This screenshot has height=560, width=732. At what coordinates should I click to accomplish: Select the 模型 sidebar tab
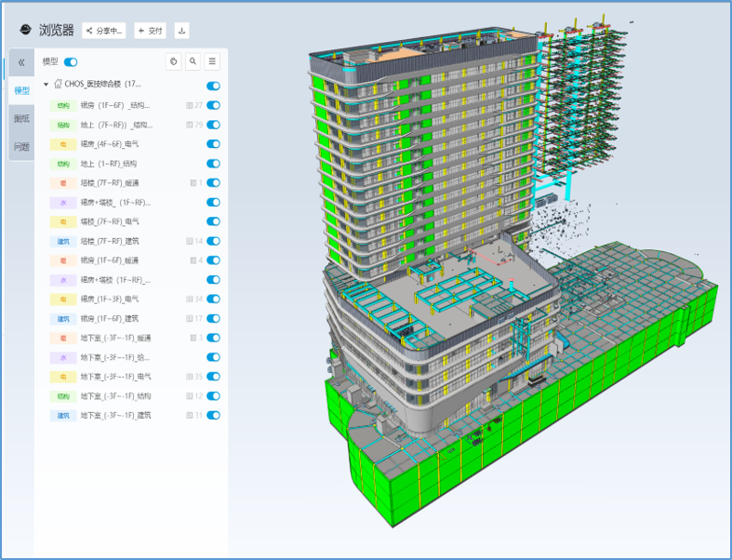21,91
